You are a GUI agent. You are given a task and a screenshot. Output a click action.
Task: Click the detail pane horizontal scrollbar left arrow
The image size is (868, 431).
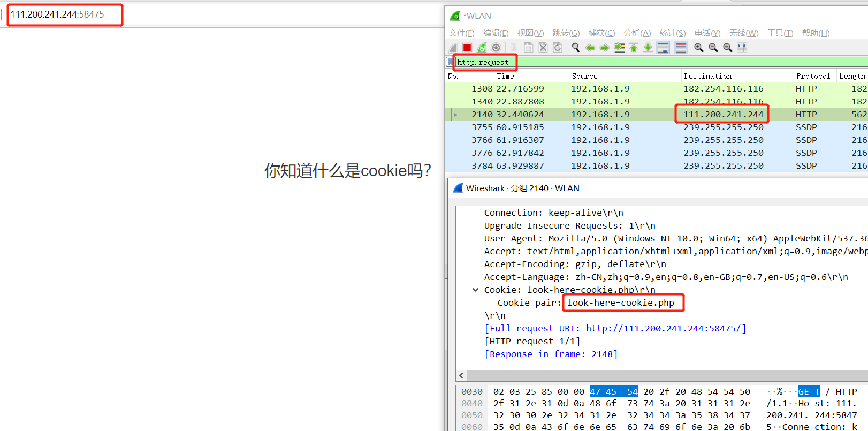point(461,375)
